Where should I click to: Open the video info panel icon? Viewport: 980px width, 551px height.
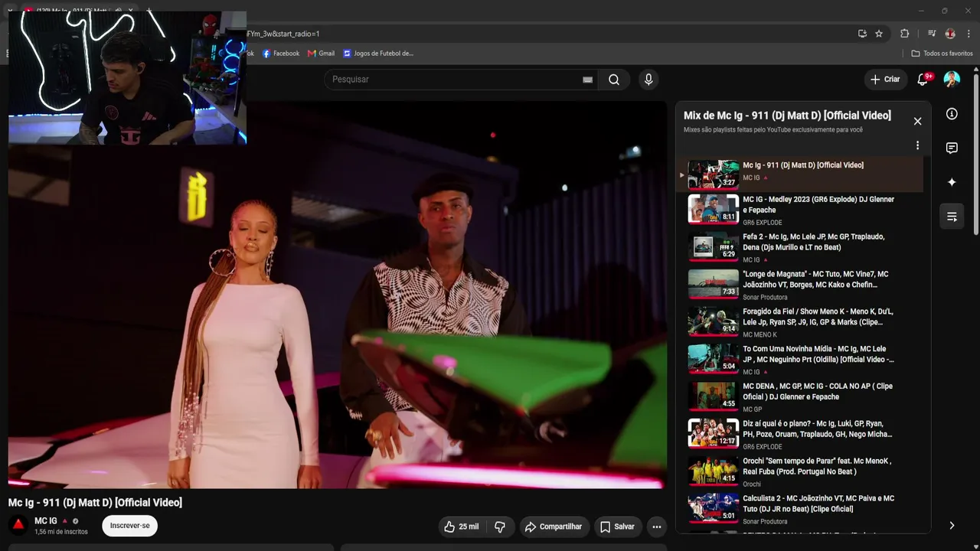click(952, 114)
